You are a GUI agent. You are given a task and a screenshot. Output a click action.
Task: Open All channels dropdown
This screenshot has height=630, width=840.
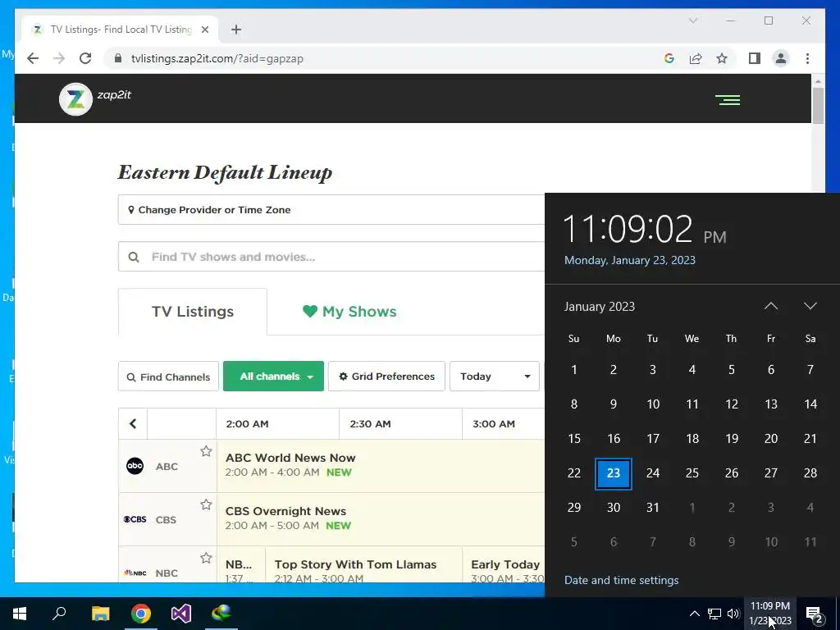point(273,376)
